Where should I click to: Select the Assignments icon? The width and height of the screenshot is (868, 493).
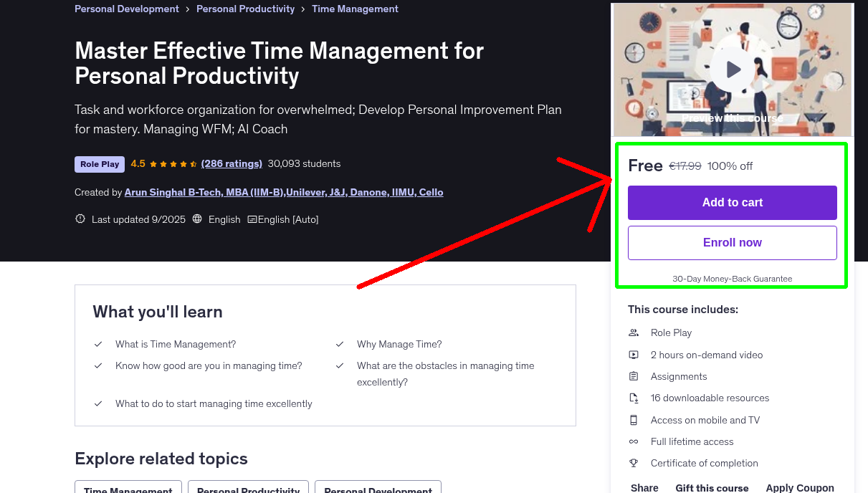pyautogui.click(x=634, y=375)
